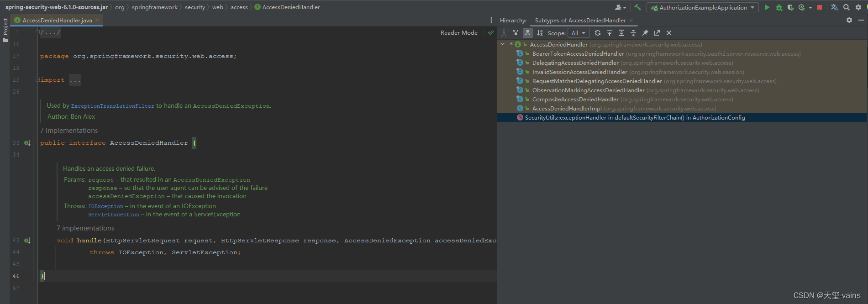This screenshot has width=868, height=304.
Task: Refresh the hierarchy tree
Action: [598, 33]
